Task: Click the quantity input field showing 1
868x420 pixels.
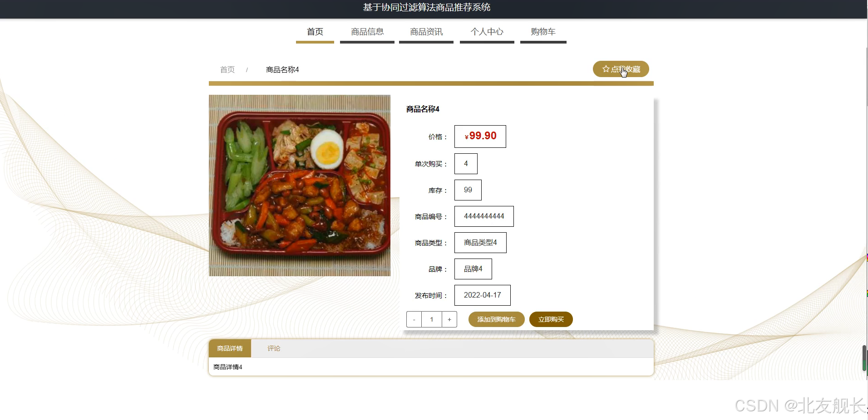Action: (431, 319)
